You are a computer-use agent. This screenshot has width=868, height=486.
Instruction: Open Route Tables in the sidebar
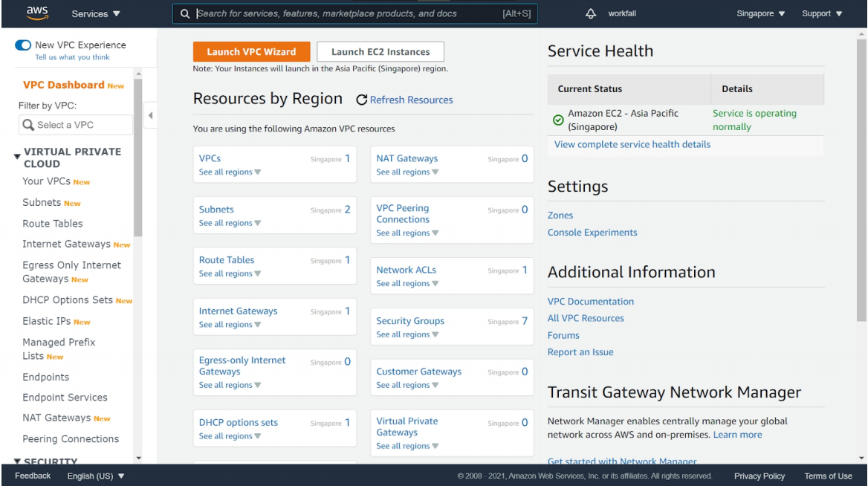(53, 224)
